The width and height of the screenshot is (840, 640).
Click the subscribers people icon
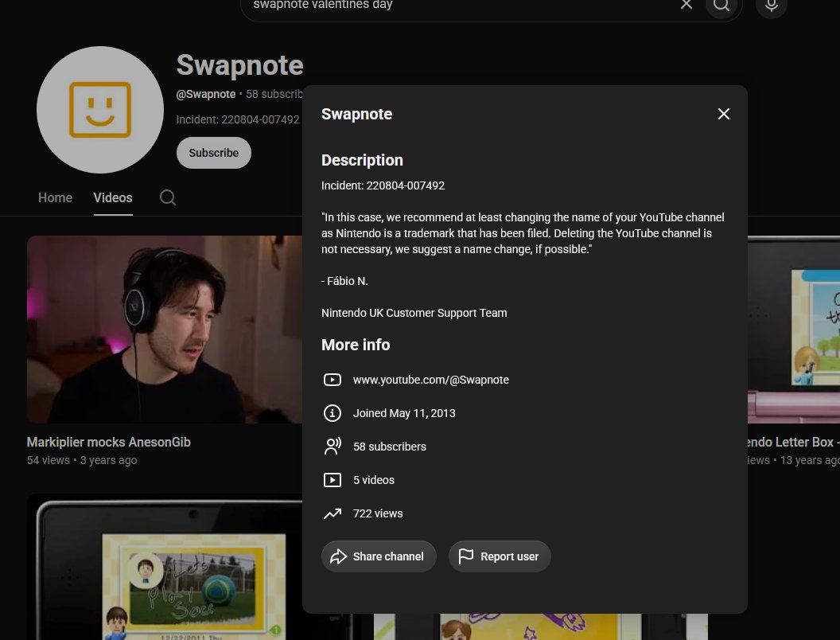(332, 447)
